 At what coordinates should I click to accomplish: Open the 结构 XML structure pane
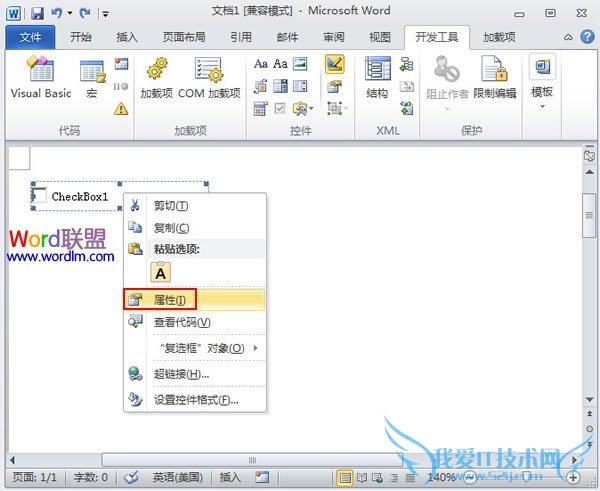coord(378,77)
